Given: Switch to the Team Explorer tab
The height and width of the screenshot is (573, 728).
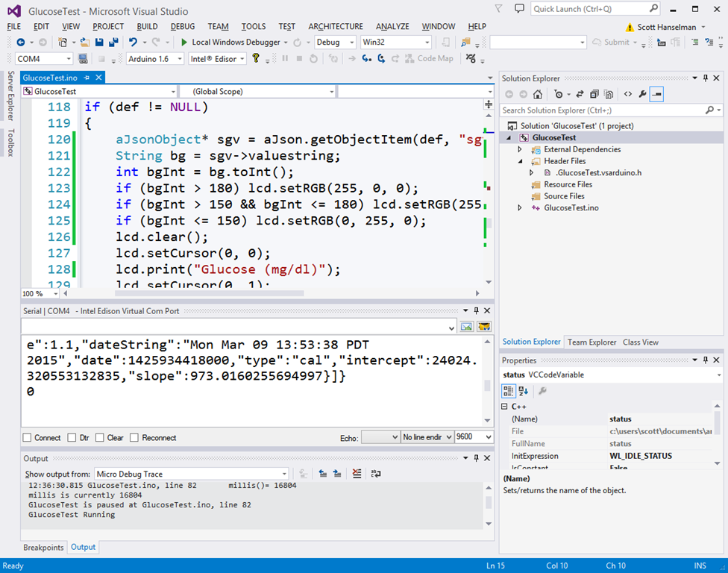Looking at the screenshot, I should 591,342.
